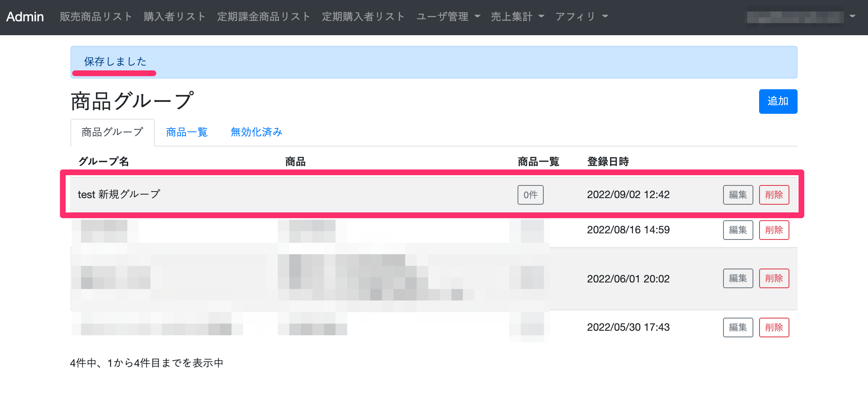Open the 販売商品リスト menu item
868x393 pixels.
tap(96, 17)
